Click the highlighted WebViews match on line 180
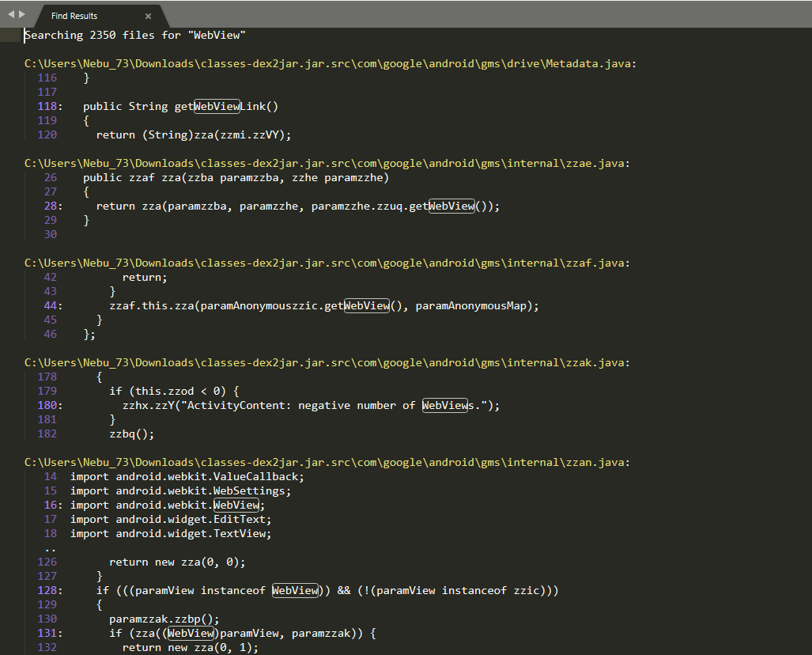Image resolution: width=812 pixels, height=655 pixels. pyautogui.click(x=445, y=406)
